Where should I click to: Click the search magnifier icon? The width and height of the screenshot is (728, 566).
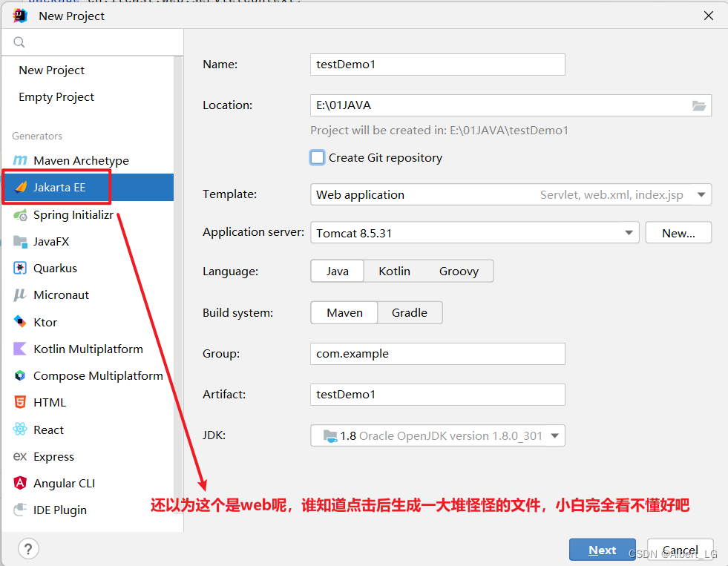click(x=19, y=42)
